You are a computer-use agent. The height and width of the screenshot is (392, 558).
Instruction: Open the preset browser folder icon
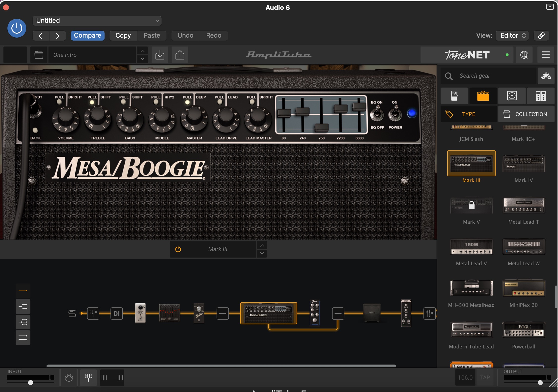tap(39, 55)
